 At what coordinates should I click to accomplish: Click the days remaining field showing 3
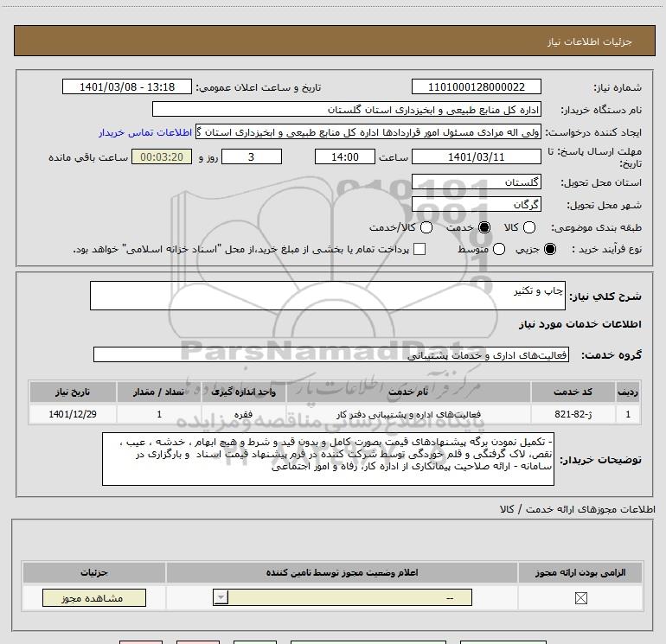252,157
